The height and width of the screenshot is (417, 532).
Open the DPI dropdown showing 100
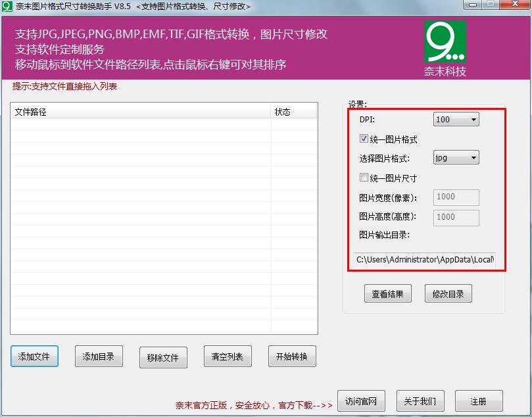pyautogui.click(x=456, y=120)
